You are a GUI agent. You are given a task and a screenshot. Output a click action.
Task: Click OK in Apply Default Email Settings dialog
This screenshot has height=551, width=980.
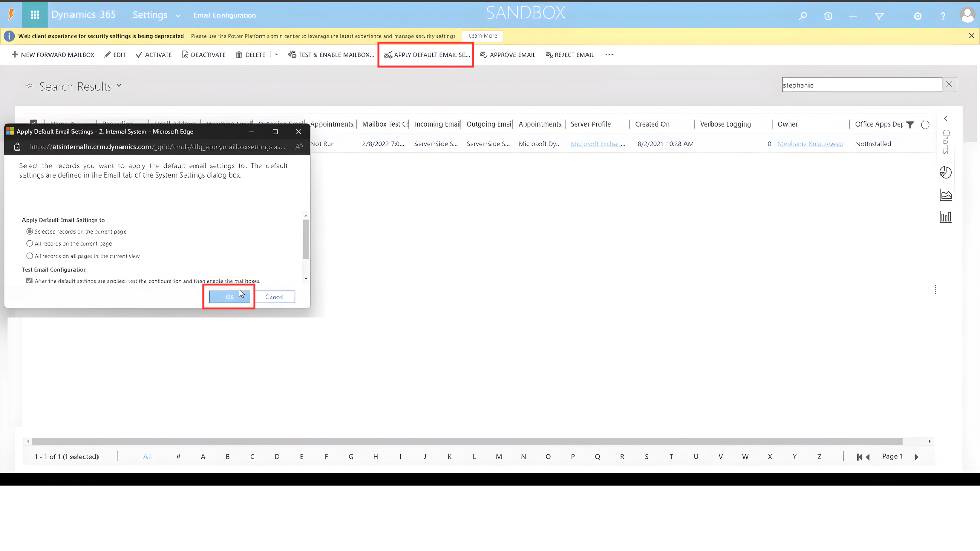click(x=229, y=297)
